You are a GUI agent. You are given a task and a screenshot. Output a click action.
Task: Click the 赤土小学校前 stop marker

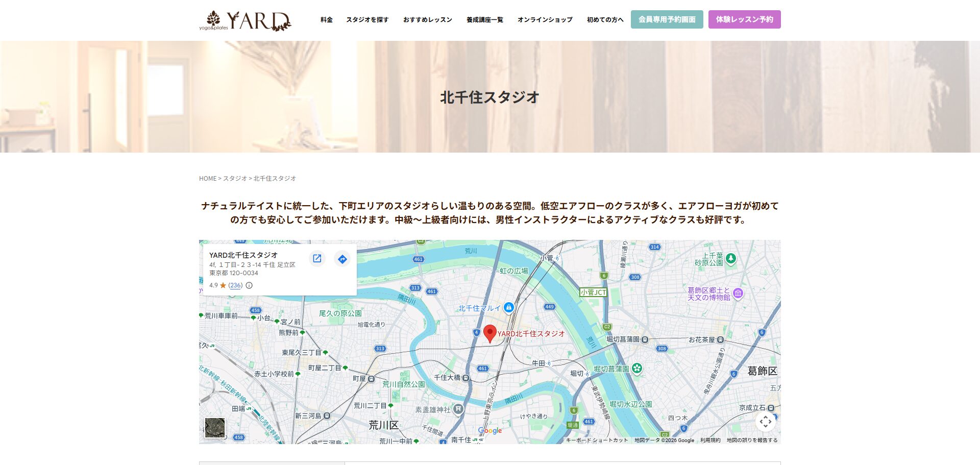coord(298,374)
